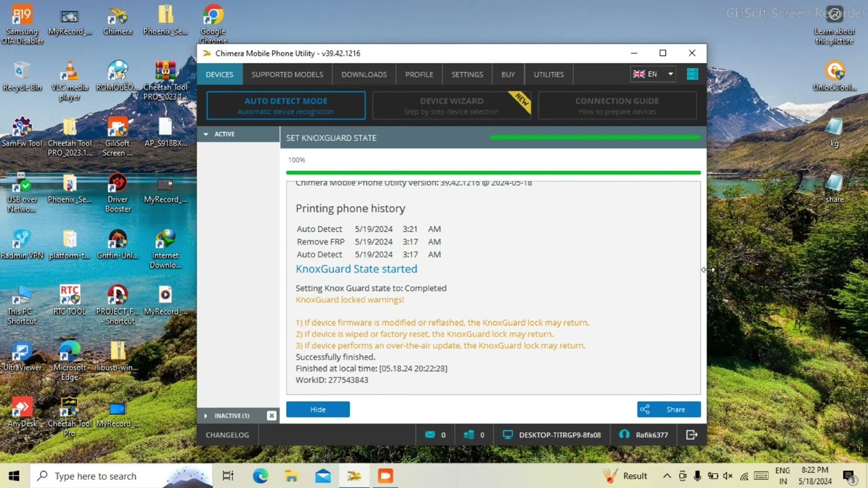
Task: Launch Driver Booster desktop shortcut
Action: pyautogui.click(x=117, y=193)
